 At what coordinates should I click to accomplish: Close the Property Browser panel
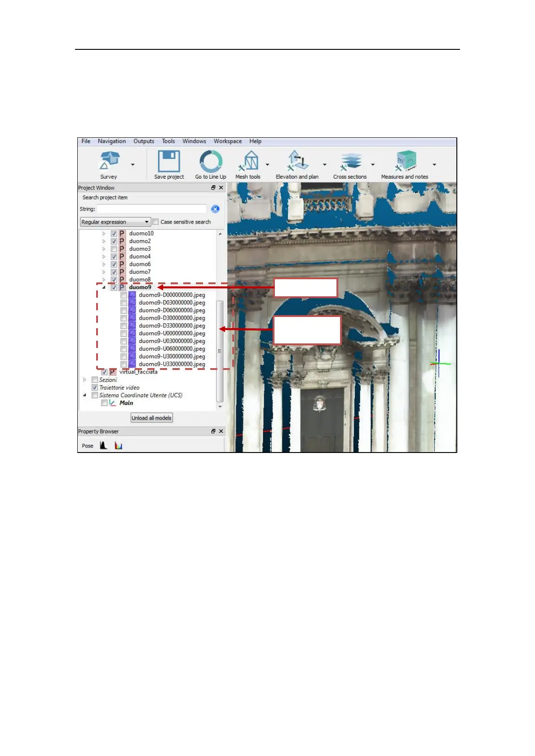pyautogui.click(x=221, y=431)
